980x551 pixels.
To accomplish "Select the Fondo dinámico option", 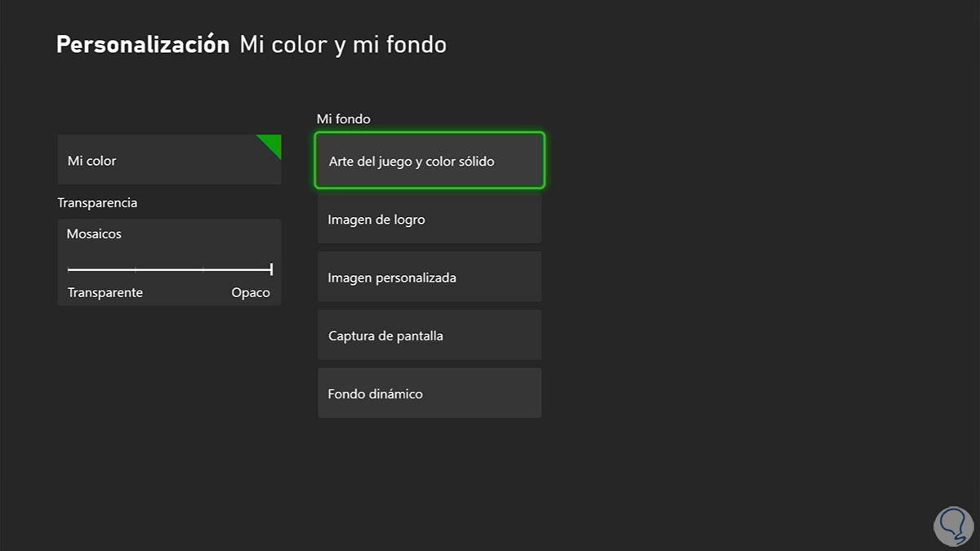I will [x=430, y=393].
